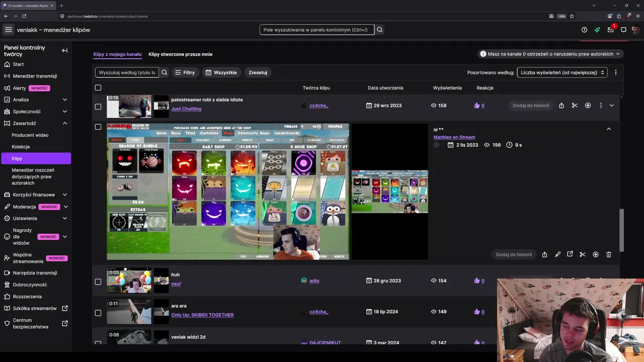The height and width of the screenshot is (362, 644).
Task: Switch to Klipy z mojego kanału tab
Action: pos(117,54)
